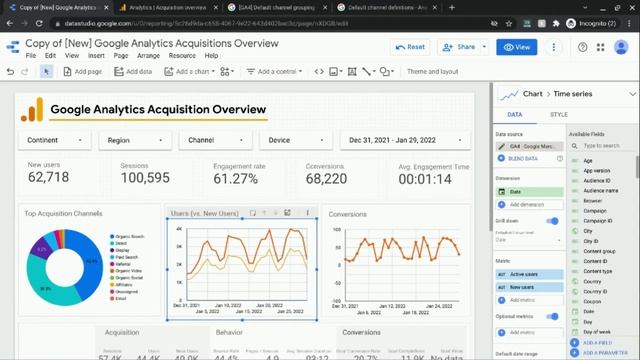Screen dimensions: 640x360
Task: Open the View menu
Action: (72, 56)
